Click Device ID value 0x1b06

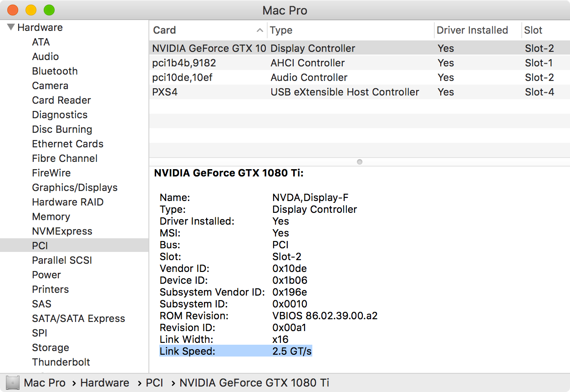click(290, 280)
